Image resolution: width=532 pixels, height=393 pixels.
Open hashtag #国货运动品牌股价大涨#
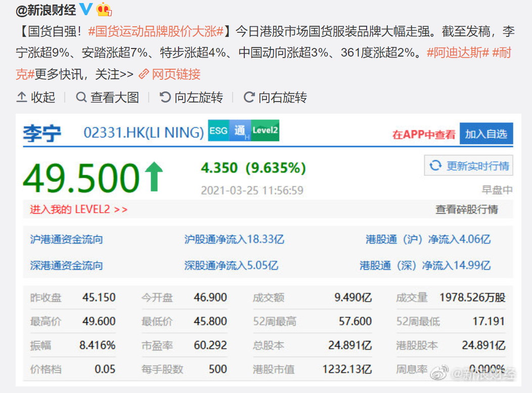point(156,31)
